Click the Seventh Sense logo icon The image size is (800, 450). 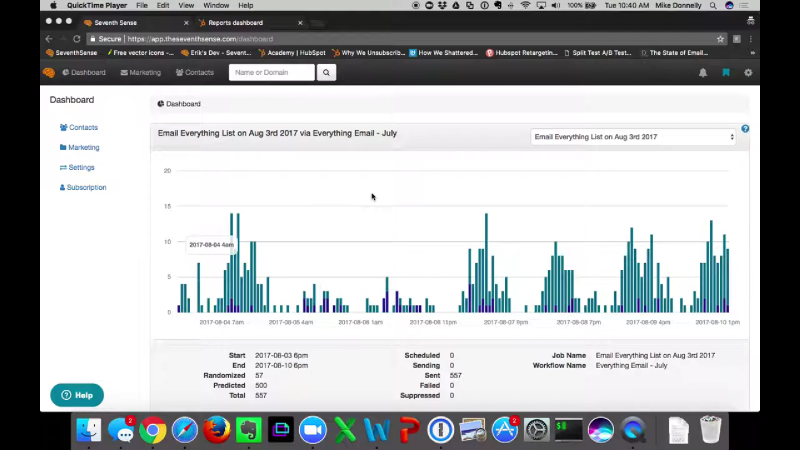pyautogui.click(x=49, y=72)
